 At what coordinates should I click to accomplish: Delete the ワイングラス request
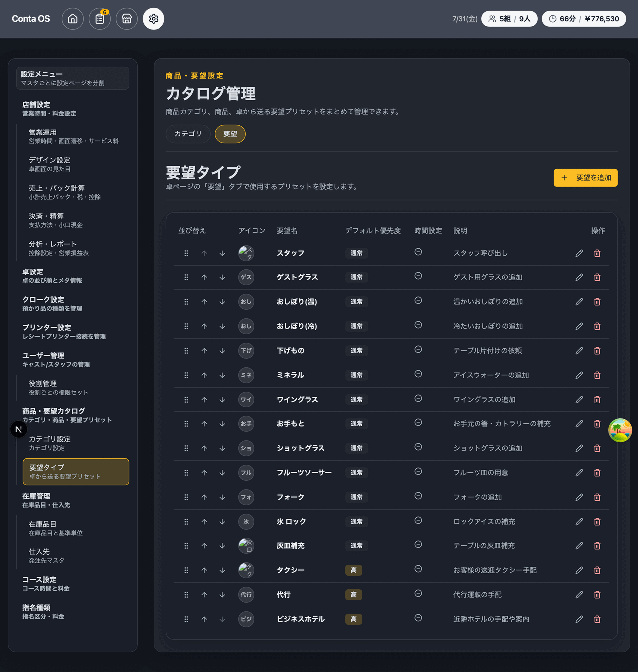tap(597, 400)
